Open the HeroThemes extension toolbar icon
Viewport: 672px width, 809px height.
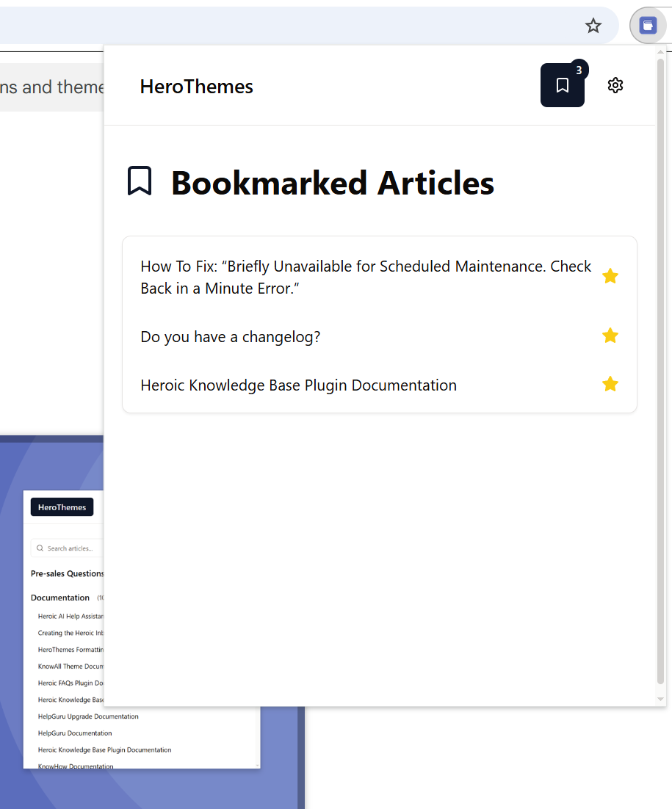pyautogui.click(x=648, y=25)
